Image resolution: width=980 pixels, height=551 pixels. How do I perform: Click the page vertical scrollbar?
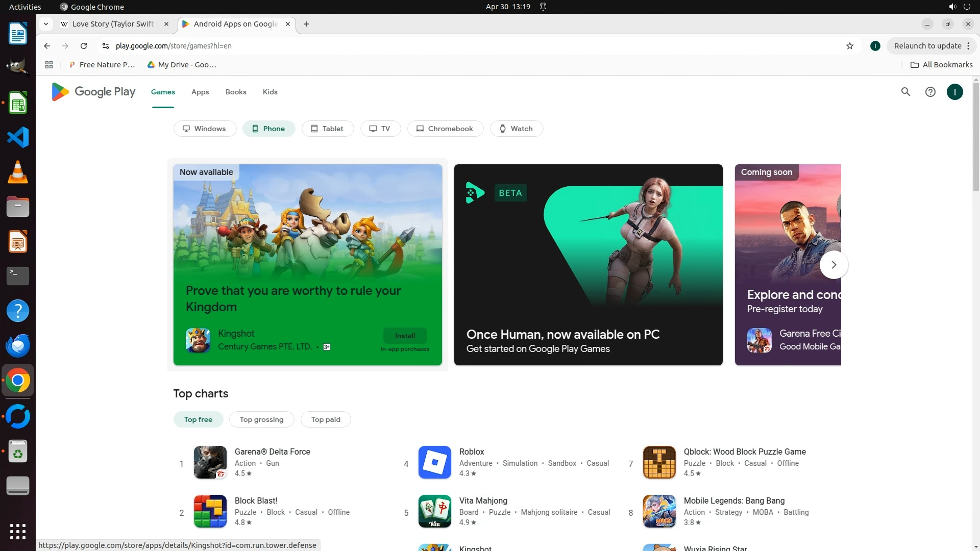(x=976, y=138)
